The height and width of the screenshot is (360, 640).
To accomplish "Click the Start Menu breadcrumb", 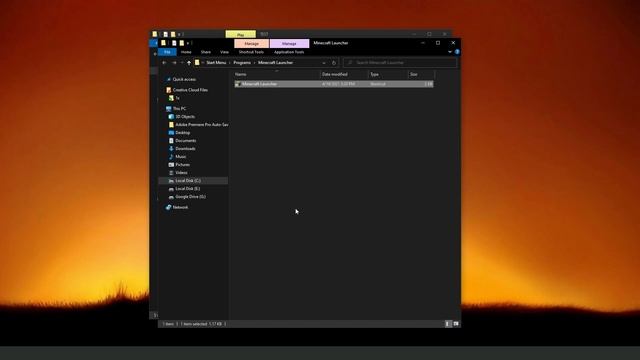I will pyautogui.click(x=216, y=63).
